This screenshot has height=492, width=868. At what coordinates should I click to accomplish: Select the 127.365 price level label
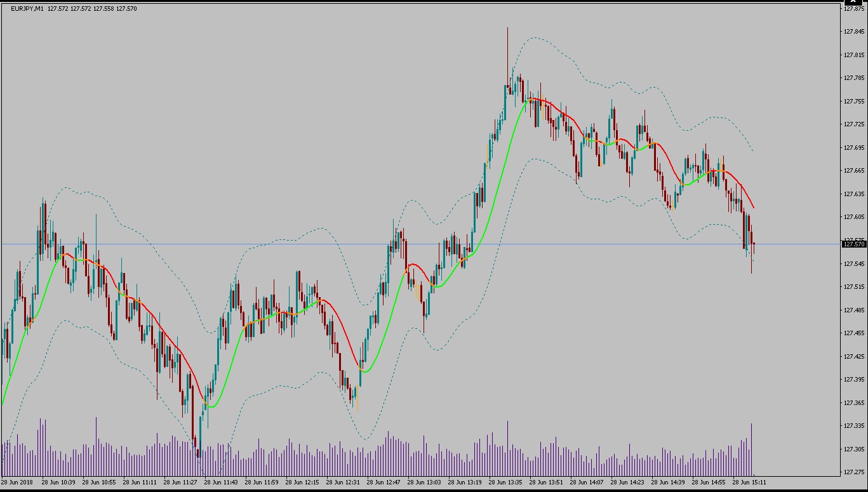click(855, 402)
